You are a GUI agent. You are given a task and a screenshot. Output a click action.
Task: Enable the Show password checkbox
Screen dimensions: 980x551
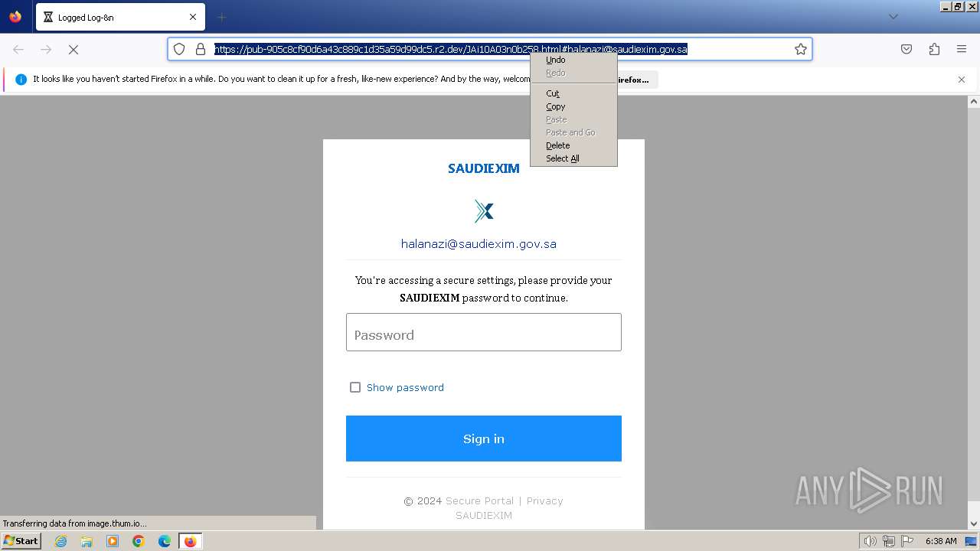point(355,387)
